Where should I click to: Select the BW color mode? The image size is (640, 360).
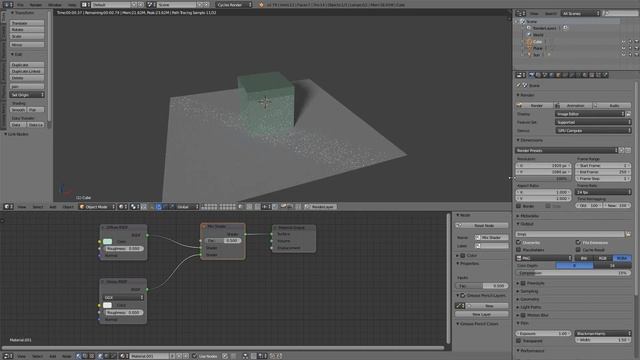pyautogui.click(x=584, y=258)
